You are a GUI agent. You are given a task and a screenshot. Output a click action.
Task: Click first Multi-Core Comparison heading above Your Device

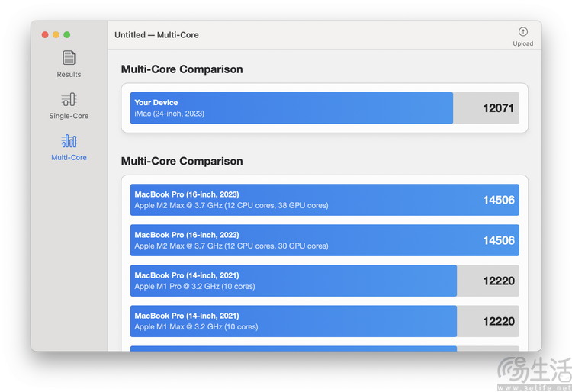(182, 69)
